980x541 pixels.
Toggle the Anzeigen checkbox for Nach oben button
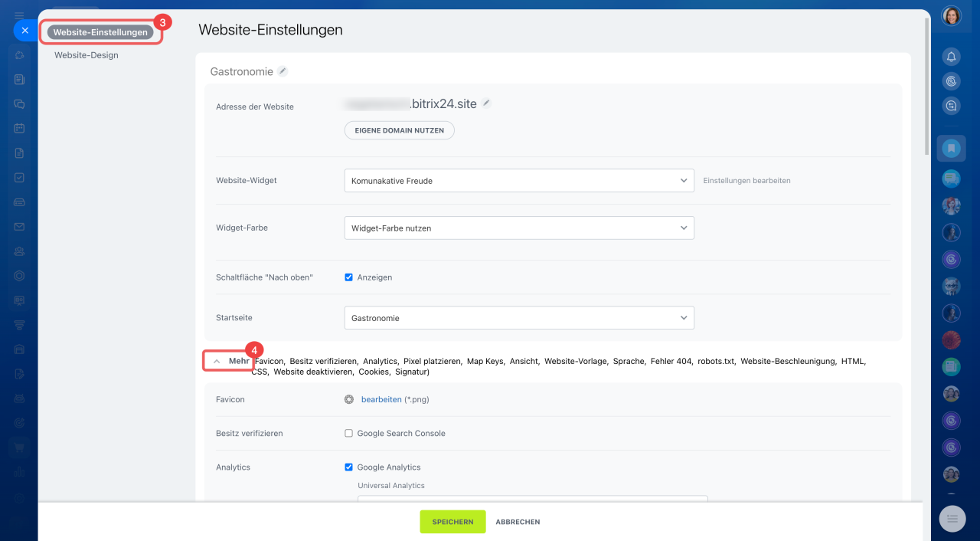click(349, 277)
